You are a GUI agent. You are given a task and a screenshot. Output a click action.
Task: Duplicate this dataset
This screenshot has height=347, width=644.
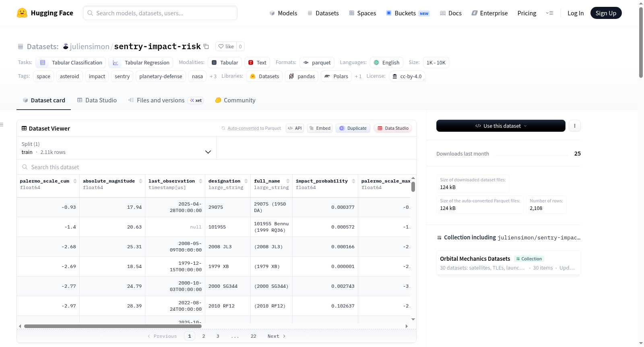point(353,128)
